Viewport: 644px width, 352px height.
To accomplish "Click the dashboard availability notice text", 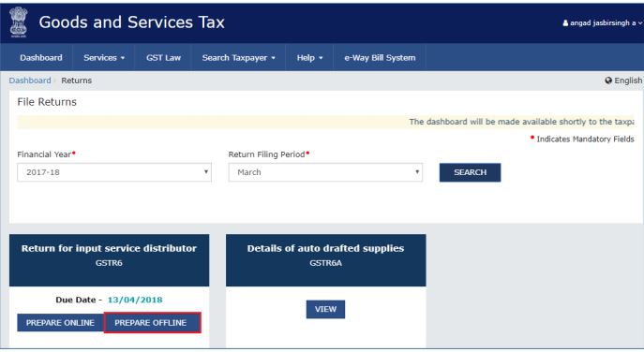I will click(521, 122).
